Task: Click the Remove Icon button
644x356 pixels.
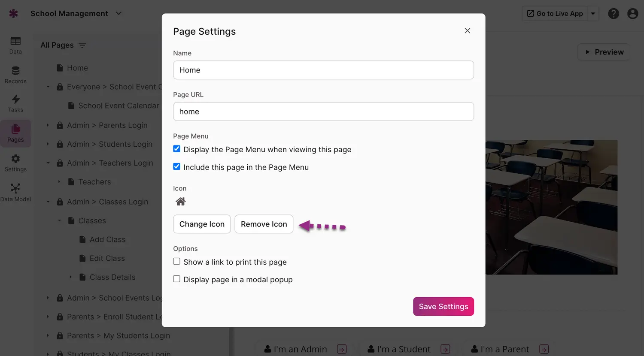Action: click(264, 224)
